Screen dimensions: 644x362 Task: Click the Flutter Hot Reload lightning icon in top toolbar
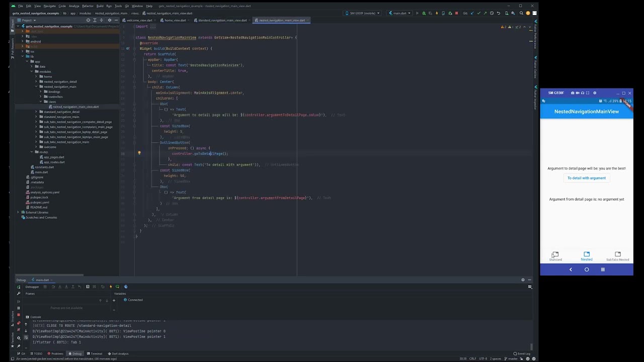437,13
